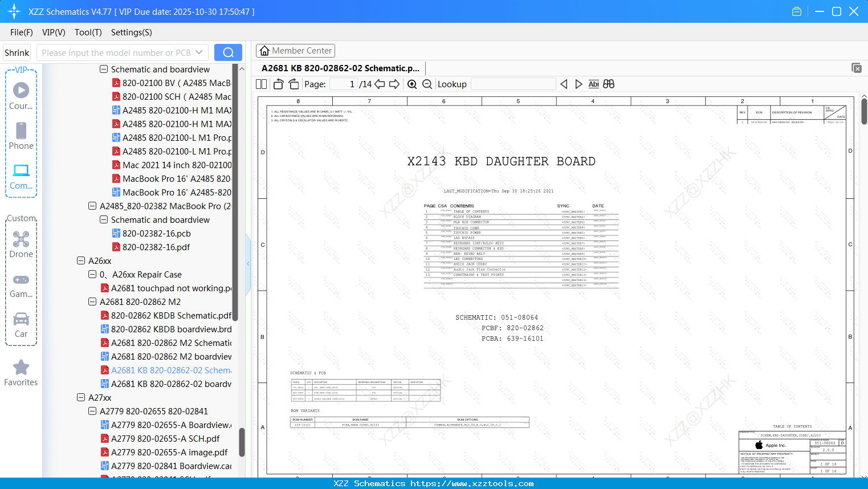Open the Drone category

[x=21, y=244]
